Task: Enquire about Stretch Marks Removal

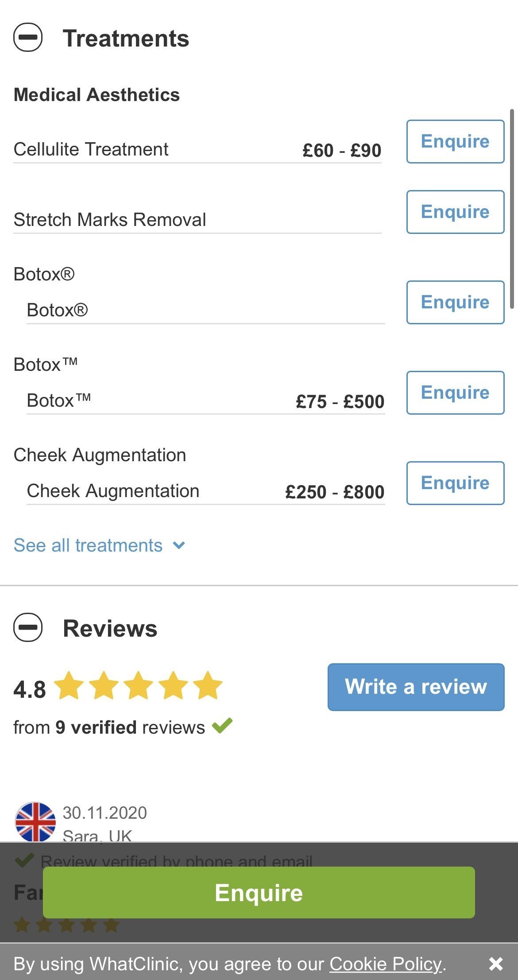Action: [455, 212]
